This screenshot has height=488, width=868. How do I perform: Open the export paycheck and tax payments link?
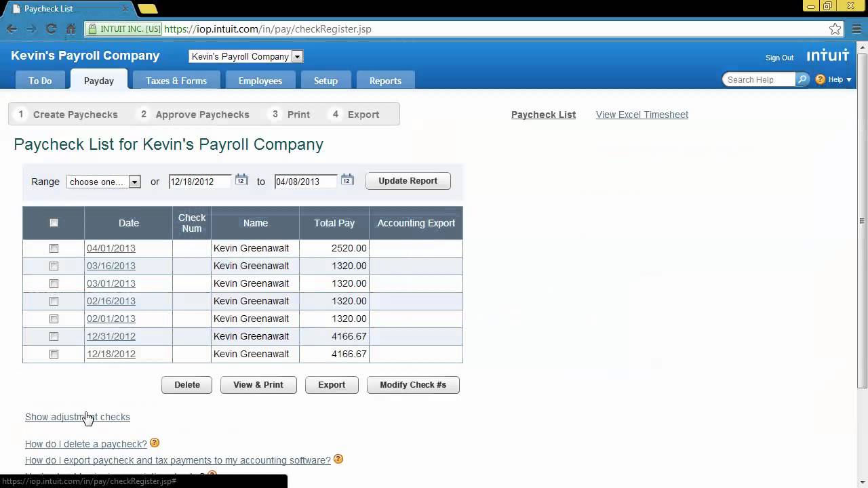pyautogui.click(x=178, y=460)
